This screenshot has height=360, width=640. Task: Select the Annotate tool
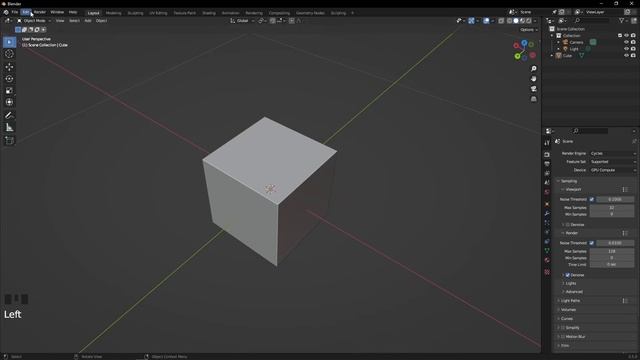9,116
